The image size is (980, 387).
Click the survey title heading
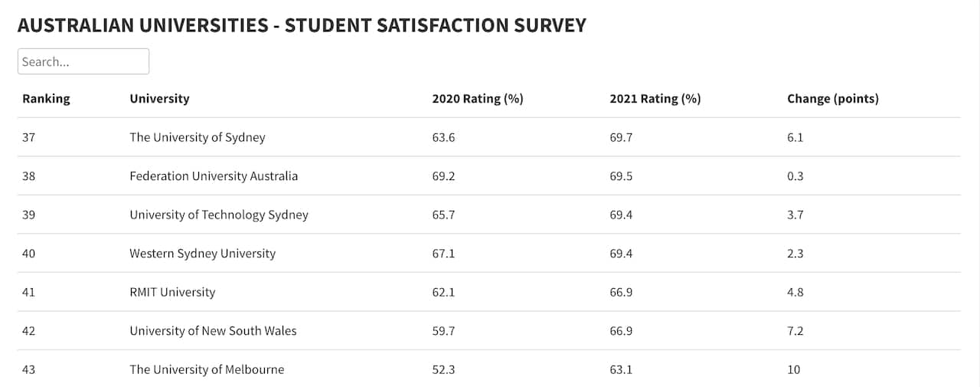coord(302,25)
